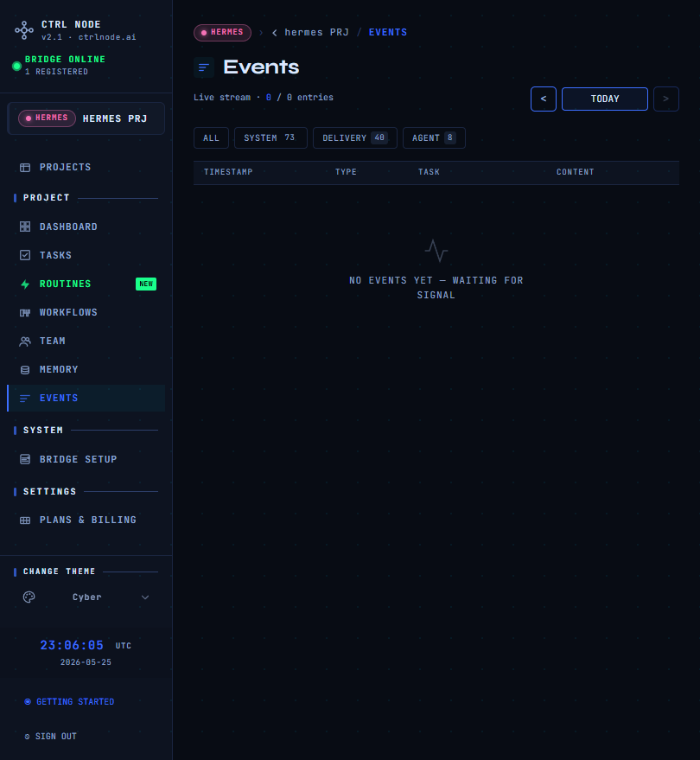
Task: Click the Events heading icon beside title
Action: click(204, 67)
